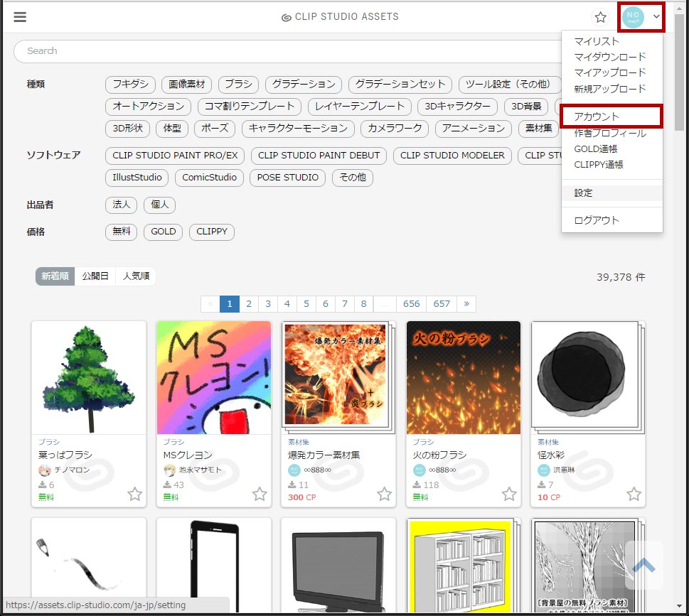Go to page 2 of results
Viewport: 689px width, 616px height.
click(248, 303)
